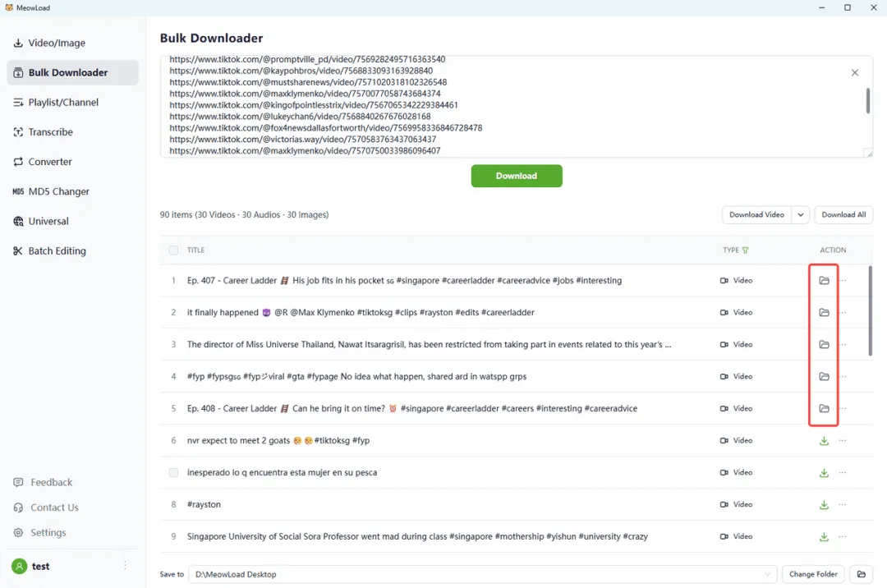
Task: Open folder for Ep. 408 Career Ladder row
Action: pyautogui.click(x=824, y=408)
